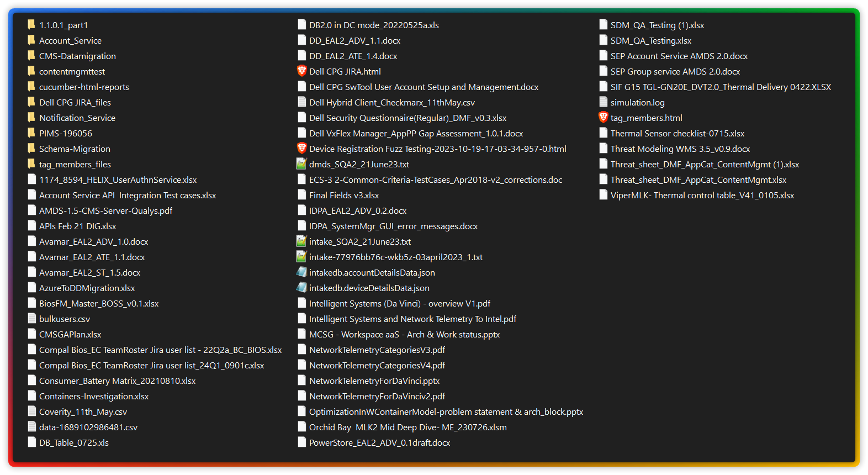Select Final Fields v3.xlsx
This screenshot has height=475, width=868.
[344, 195]
